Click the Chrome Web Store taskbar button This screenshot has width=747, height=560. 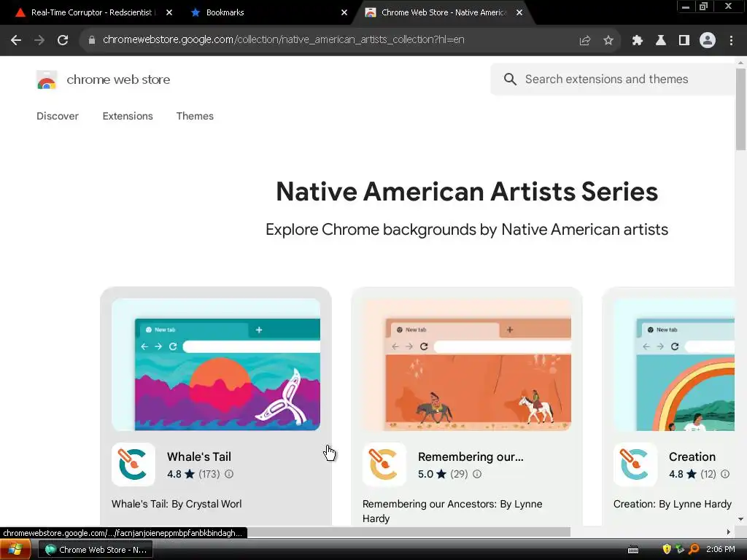(96, 550)
